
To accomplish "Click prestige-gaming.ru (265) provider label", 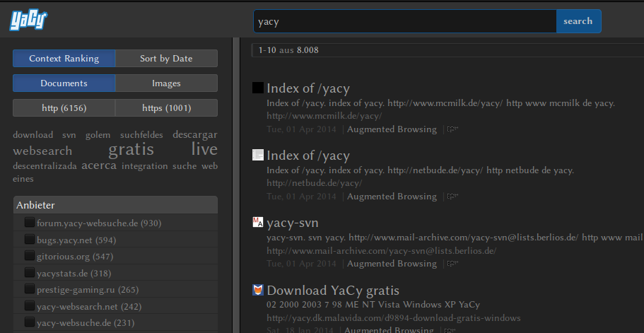I will click(88, 290).
